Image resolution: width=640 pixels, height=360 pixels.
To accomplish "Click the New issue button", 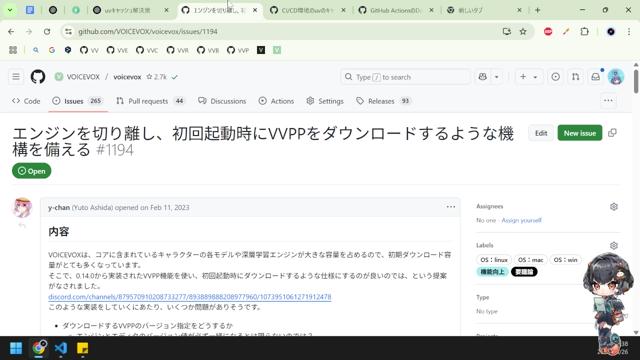I will [x=580, y=133].
